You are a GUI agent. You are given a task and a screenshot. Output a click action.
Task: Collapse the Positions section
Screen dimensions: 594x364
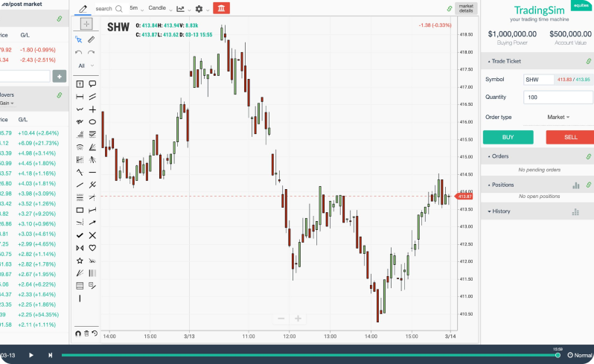(501, 185)
